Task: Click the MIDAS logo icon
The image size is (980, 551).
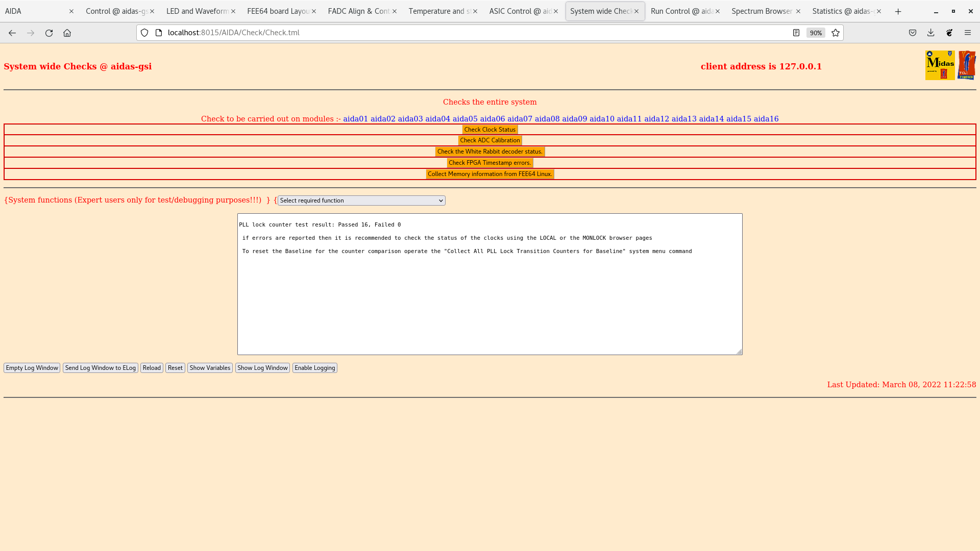Action: click(940, 65)
